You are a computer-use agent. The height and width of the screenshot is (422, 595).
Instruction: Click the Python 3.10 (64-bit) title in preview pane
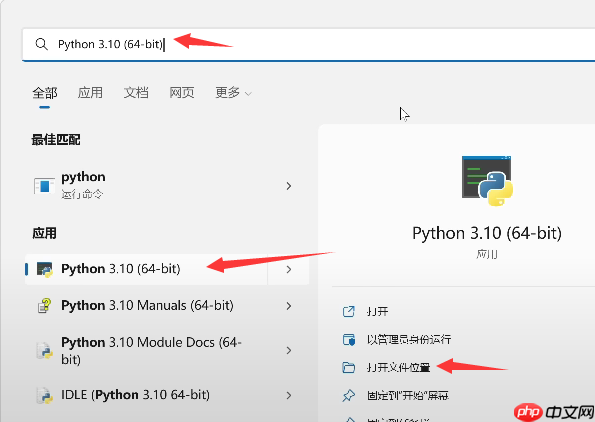[487, 233]
